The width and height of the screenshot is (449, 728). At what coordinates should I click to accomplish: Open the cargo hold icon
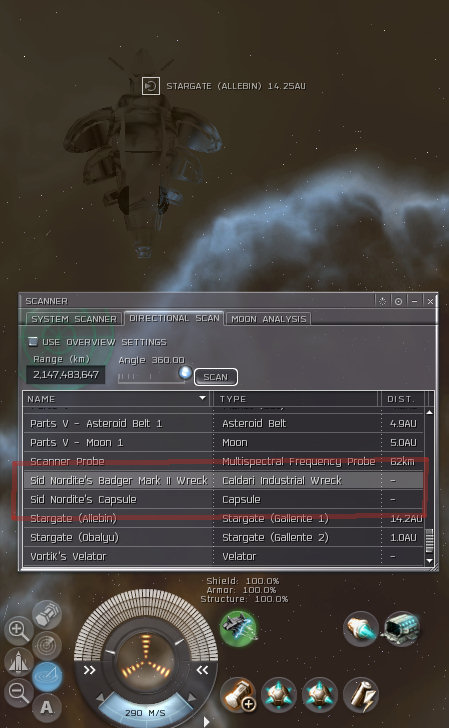[x=47, y=614]
